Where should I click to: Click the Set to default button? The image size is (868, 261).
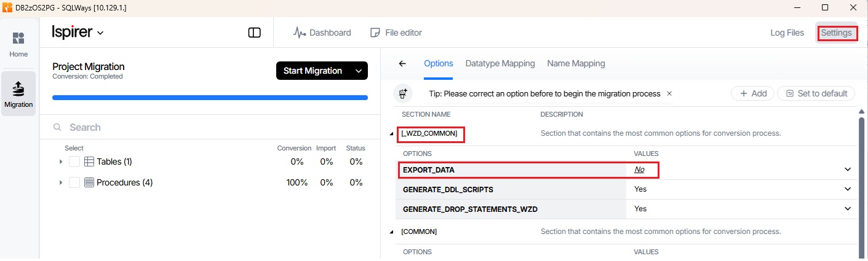[816, 93]
